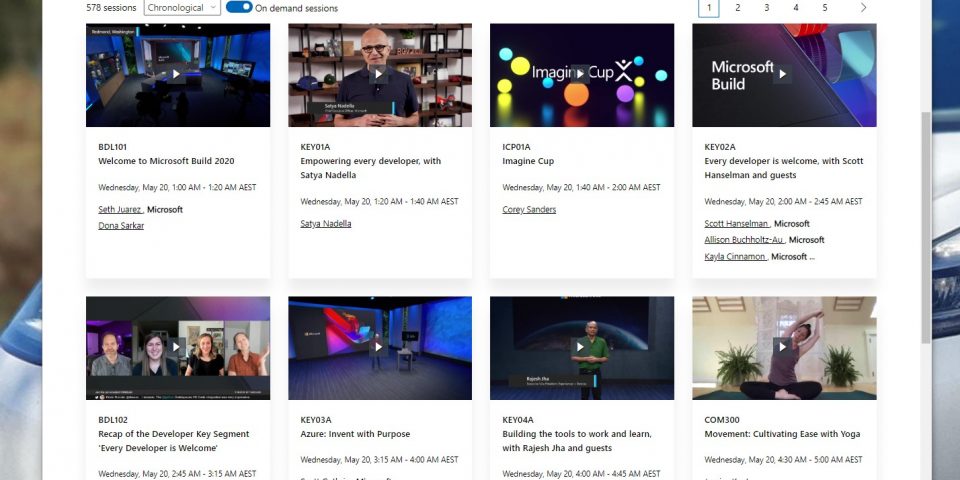960x480 pixels.
Task: Play the Yoga movement video
Action: coord(782,347)
